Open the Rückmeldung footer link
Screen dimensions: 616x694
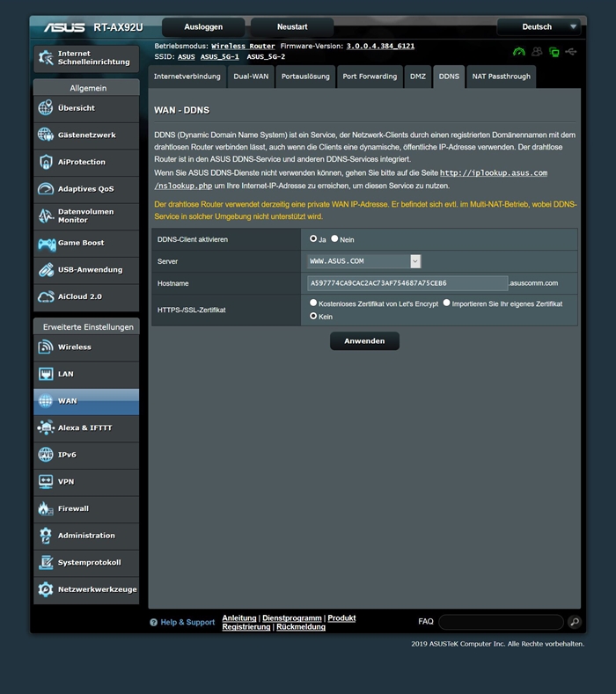[x=301, y=627]
